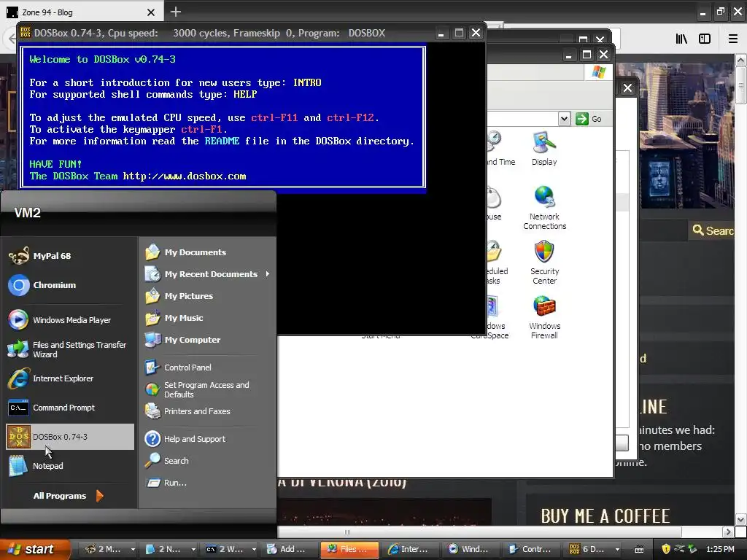Switch to Inter... taskbar window
The image size is (747, 560).
410,550
